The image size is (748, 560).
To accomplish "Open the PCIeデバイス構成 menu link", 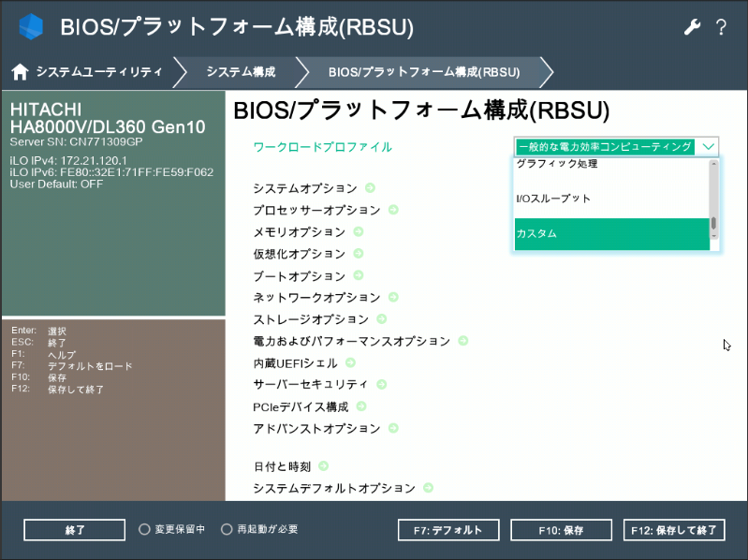I will click(301, 406).
